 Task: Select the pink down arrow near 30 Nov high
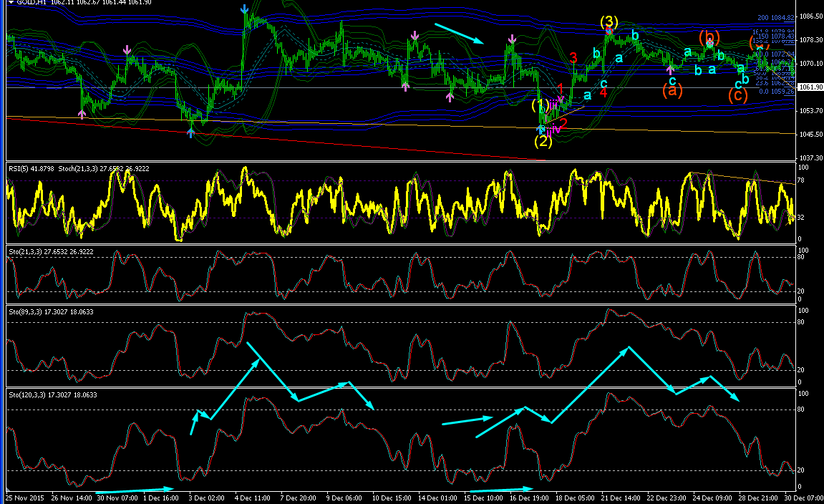point(127,50)
